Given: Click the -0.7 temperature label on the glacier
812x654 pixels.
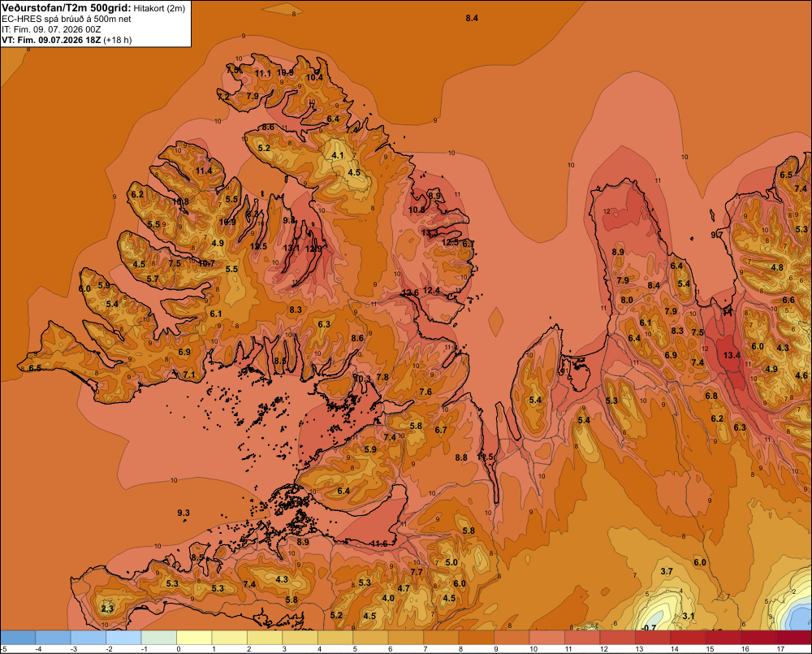Looking at the screenshot, I should [649, 627].
